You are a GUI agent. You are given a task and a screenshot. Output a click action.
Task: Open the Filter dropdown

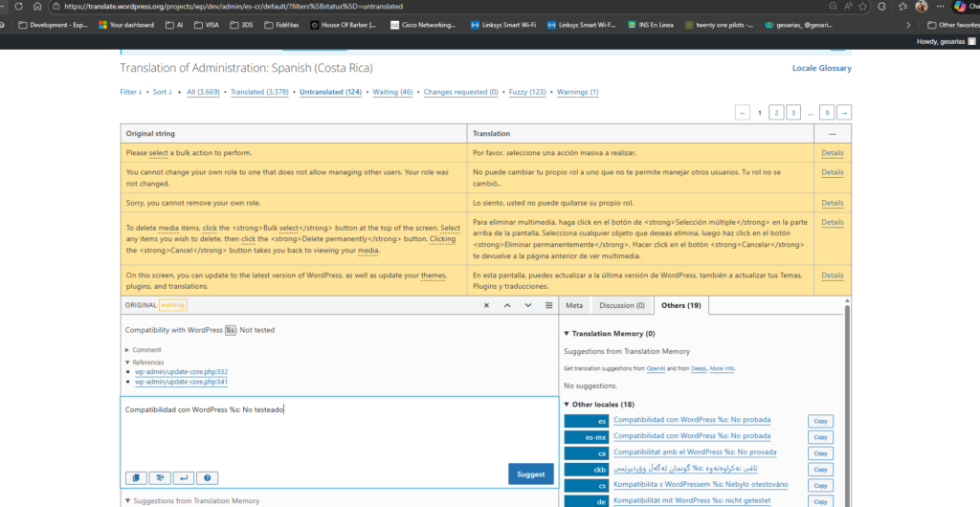(130, 92)
